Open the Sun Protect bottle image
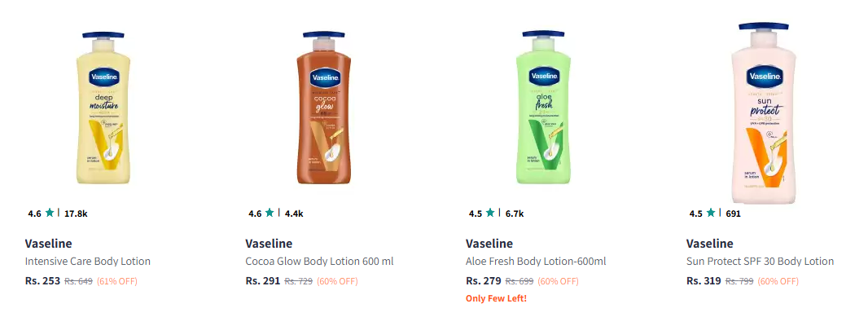Viewport: 868px width, 317px height. point(764,113)
